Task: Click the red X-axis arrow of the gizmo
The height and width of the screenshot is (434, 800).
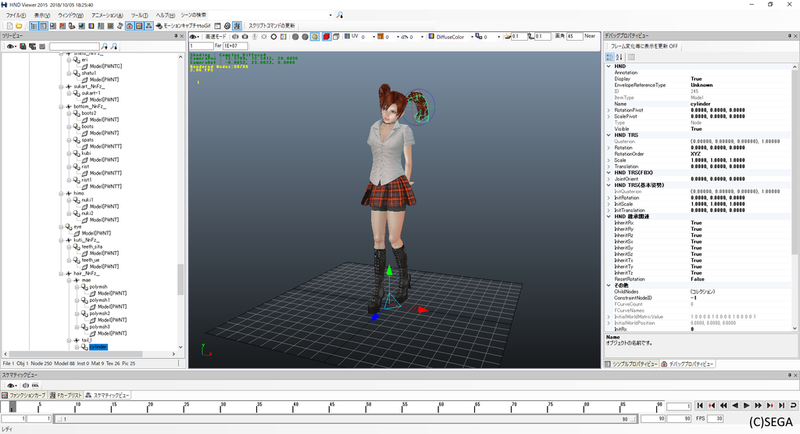Action: point(423,310)
